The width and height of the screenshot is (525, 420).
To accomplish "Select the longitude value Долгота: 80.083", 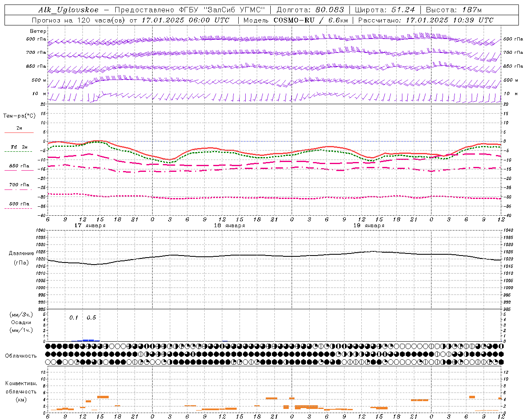I will click(310, 10).
